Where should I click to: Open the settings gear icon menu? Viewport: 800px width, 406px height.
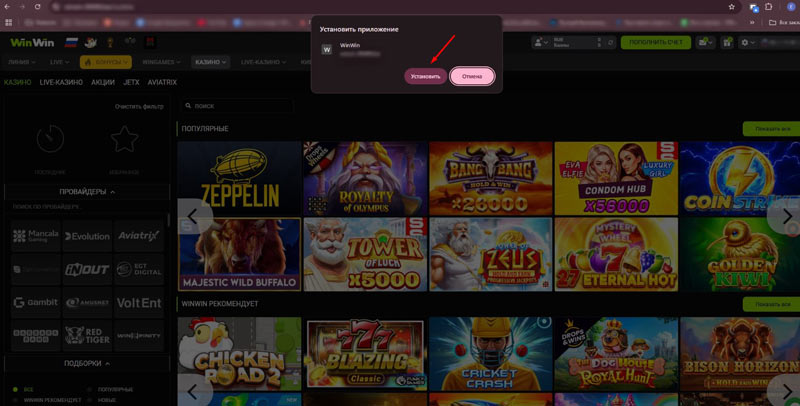745,43
